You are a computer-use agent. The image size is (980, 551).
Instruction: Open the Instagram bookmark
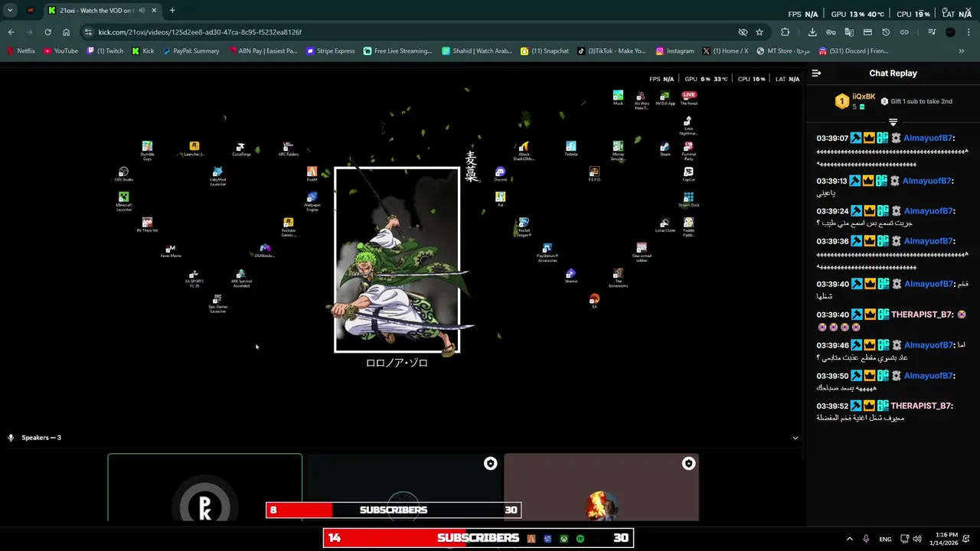pos(675,51)
